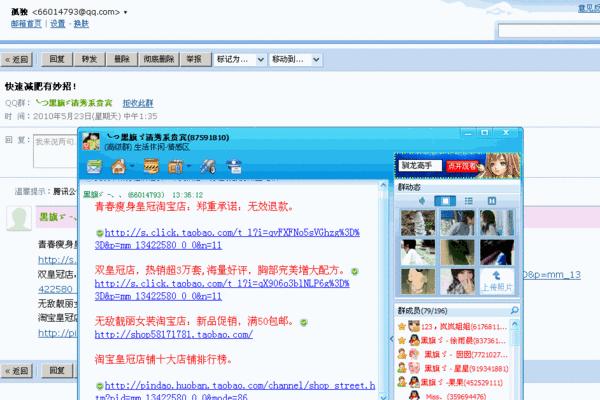
Task: Open the shop58171781.taobao.com link
Action: tap(174, 334)
